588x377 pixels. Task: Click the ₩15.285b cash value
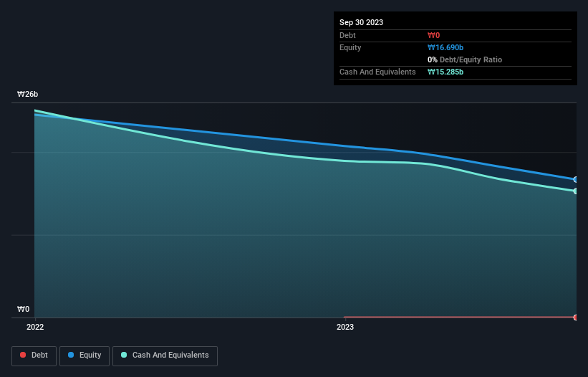pyautogui.click(x=445, y=72)
